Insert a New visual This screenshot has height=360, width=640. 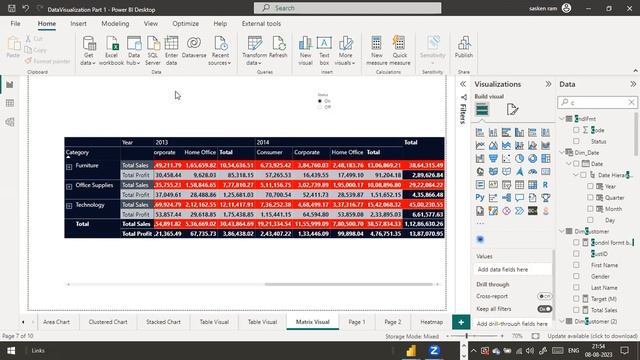pos(305,51)
